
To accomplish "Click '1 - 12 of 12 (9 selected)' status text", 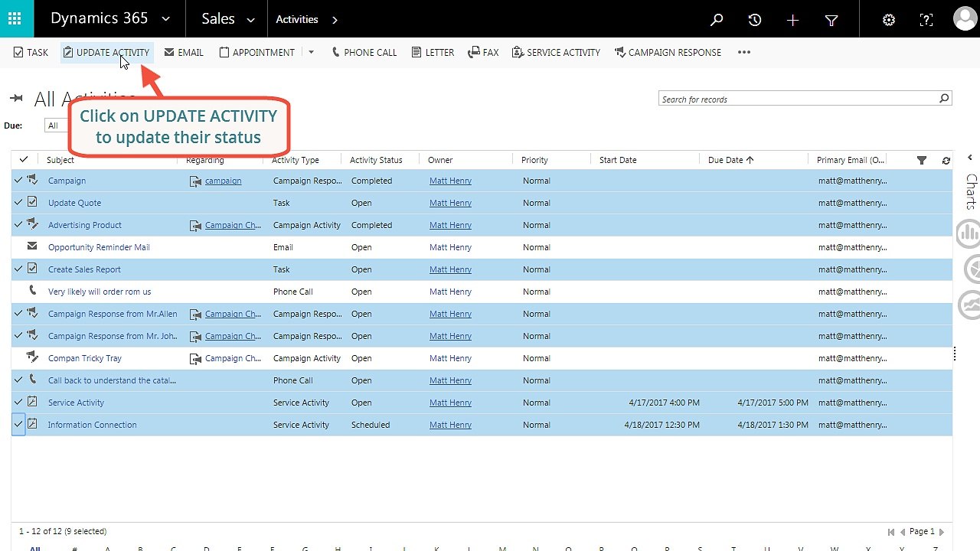I will pos(63,531).
